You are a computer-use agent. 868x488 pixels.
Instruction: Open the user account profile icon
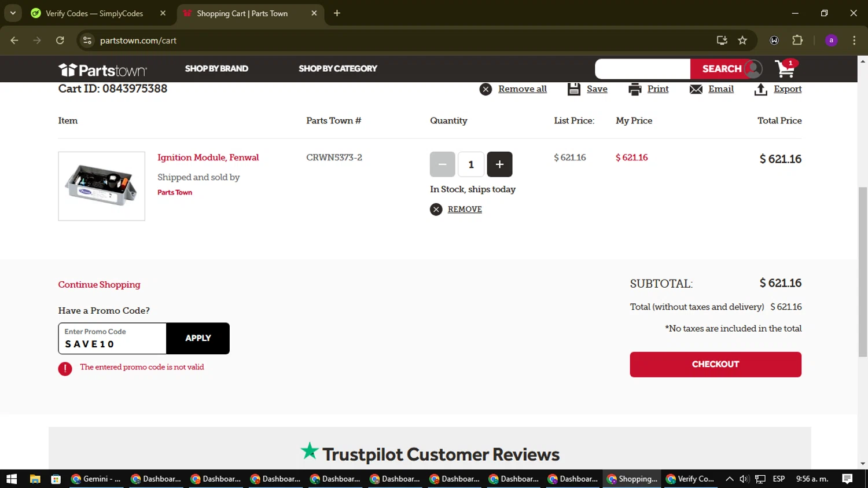tap(753, 69)
